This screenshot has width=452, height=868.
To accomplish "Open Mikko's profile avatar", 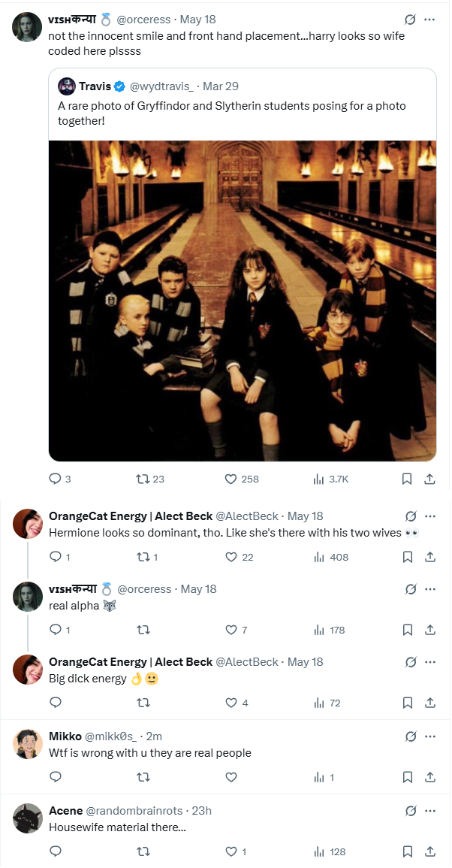I will [x=28, y=743].
